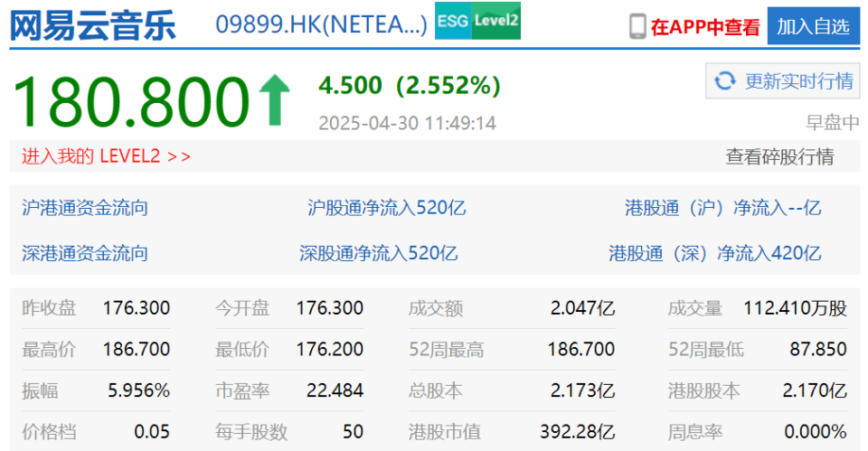Click the Level2 badge icon
868x451 pixels.
(x=496, y=21)
